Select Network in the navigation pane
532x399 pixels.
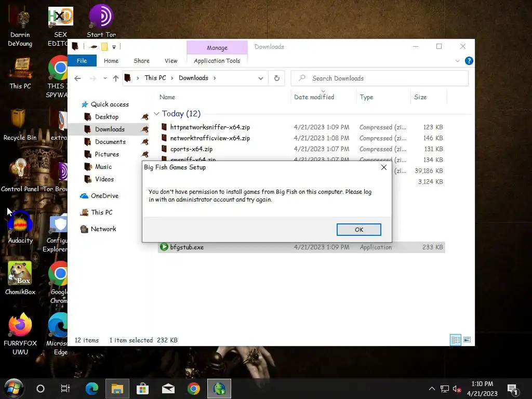coord(103,229)
